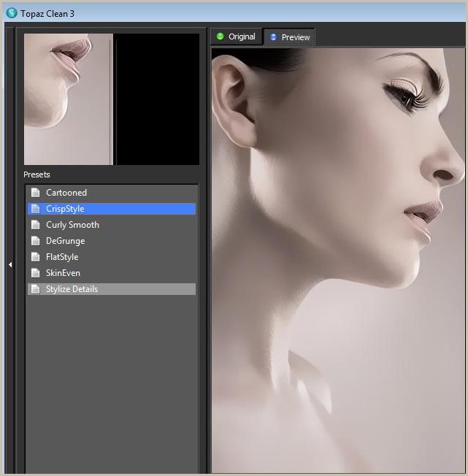Select the Stylize Details preset text
This screenshot has width=468, height=476.
pyautogui.click(x=72, y=289)
